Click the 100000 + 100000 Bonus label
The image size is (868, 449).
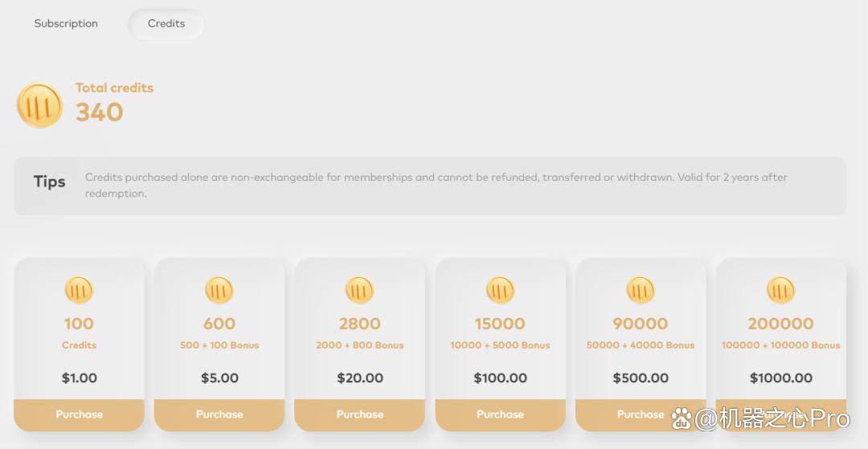pos(781,345)
